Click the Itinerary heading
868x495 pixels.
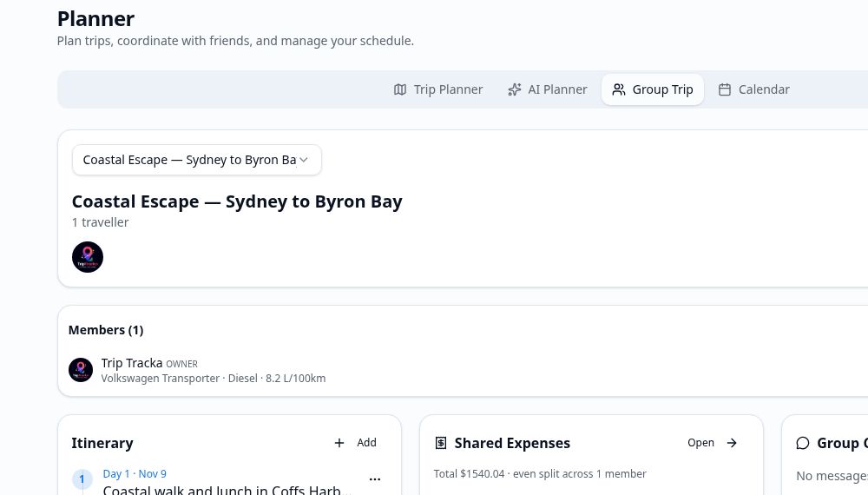[102, 443]
